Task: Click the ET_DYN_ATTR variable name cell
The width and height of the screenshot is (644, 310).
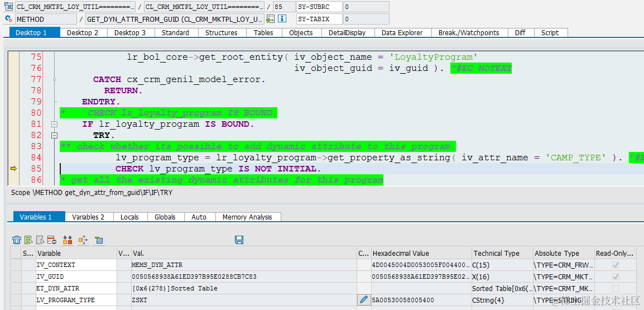Action: [76, 288]
